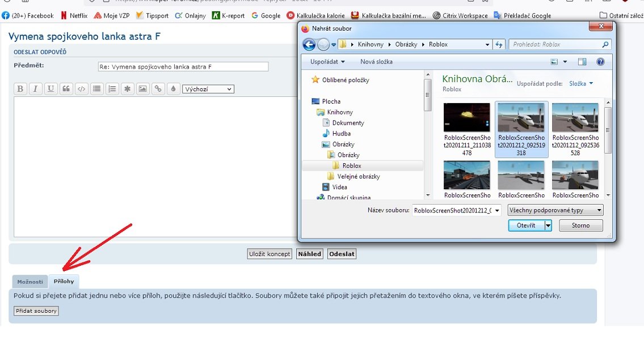This screenshot has width=644, height=353.
Task: Insert a quote block in editor
Action: pos(66,89)
